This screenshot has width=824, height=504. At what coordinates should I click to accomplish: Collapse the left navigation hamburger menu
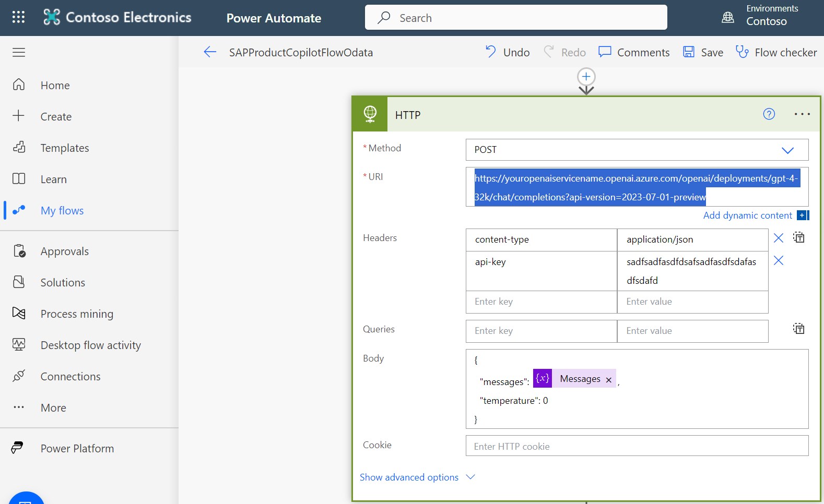pos(19,52)
